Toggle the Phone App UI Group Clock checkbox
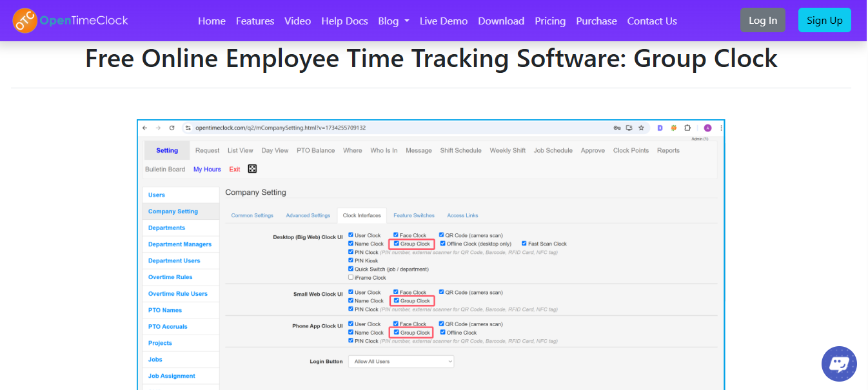The height and width of the screenshot is (390, 868). [397, 333]
